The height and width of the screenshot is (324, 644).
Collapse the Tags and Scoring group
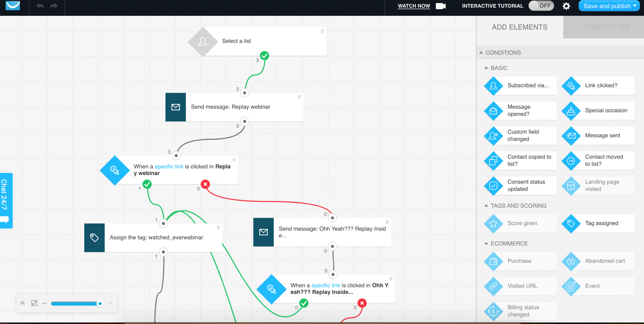pos(486,206)
